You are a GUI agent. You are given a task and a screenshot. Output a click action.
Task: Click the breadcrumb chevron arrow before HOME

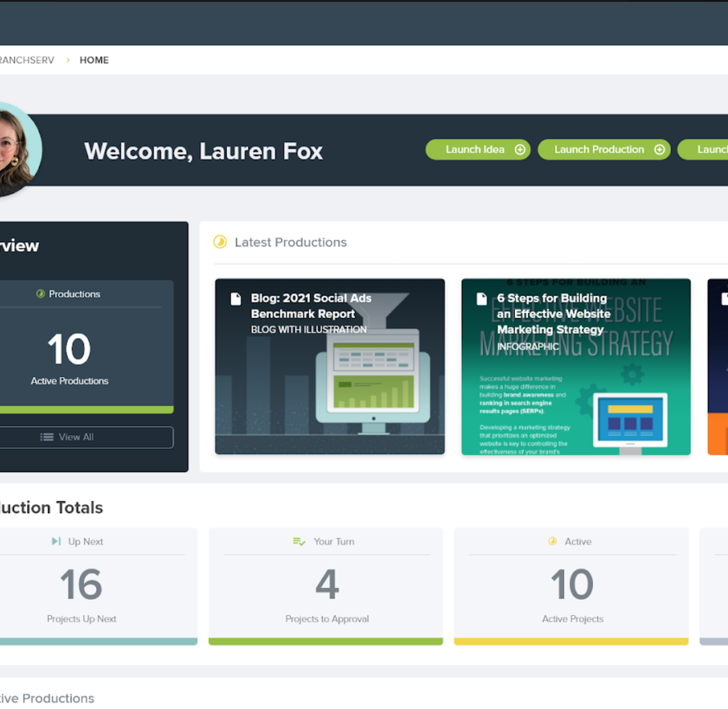click(68, 60)
